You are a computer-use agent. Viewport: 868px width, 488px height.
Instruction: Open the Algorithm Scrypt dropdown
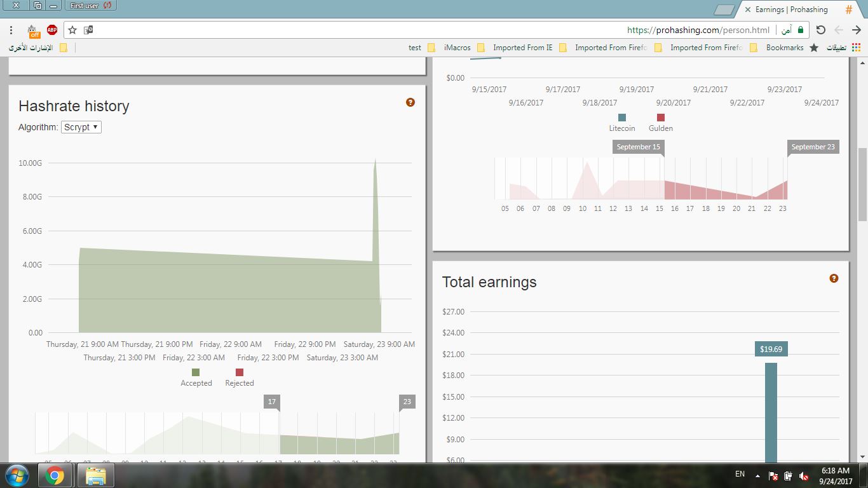click(x=81, y=127)
